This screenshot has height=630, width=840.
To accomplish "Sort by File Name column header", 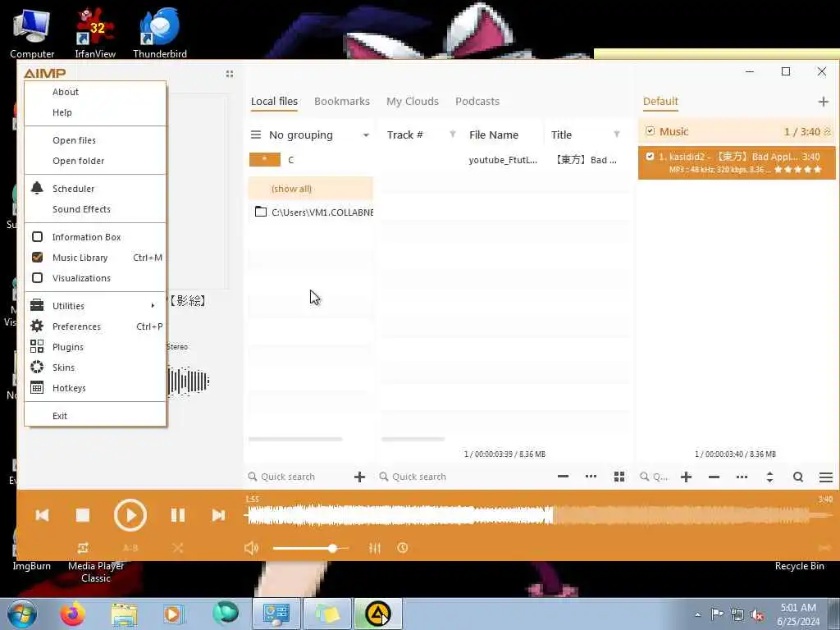I will (493, 135).
